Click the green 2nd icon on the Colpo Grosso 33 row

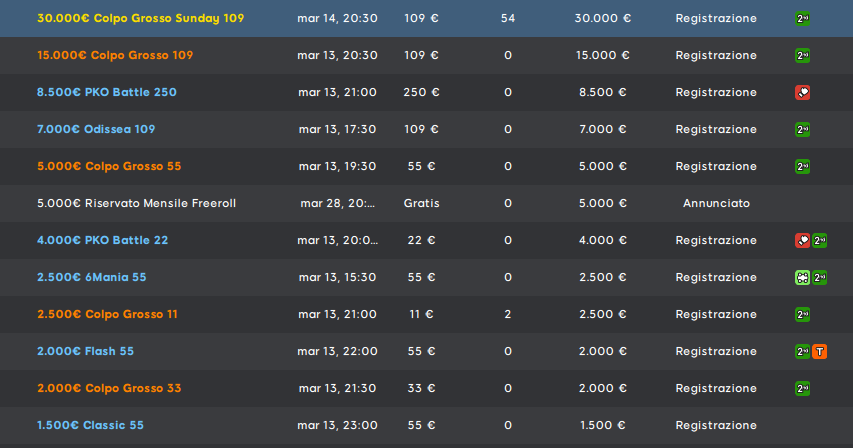(x=802, y=388)
